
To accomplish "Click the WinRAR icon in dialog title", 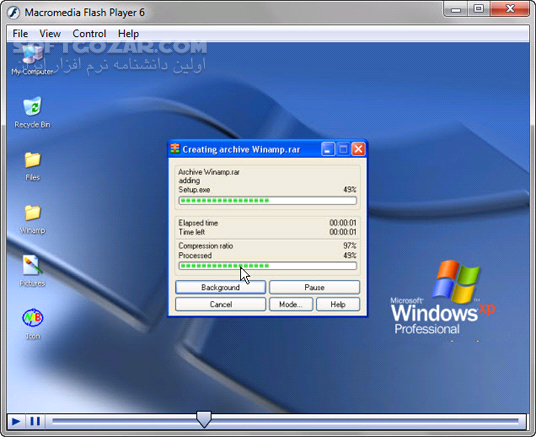I will coord(175,149).
